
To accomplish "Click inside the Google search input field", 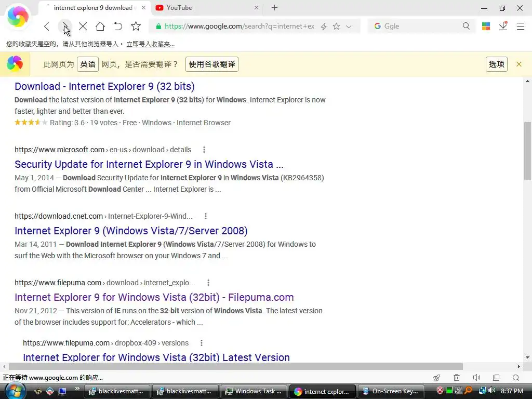I will point(422,26).
